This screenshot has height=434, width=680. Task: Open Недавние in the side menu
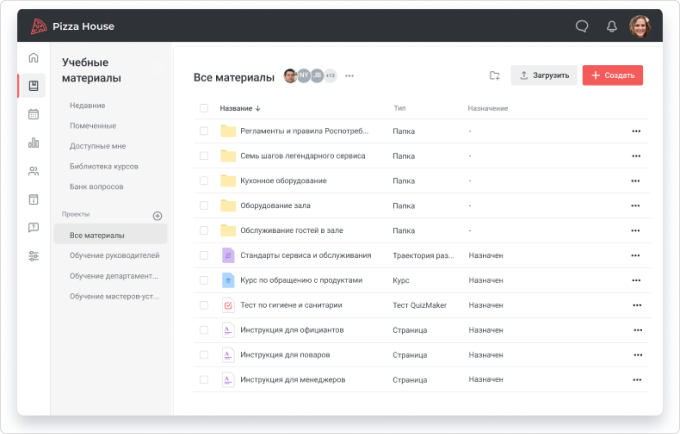(87, 105)
